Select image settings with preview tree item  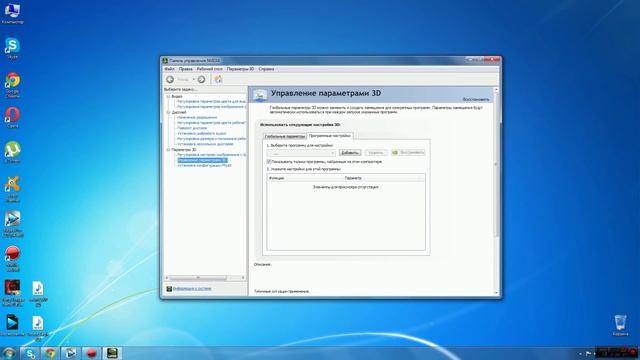coord(211,155)
